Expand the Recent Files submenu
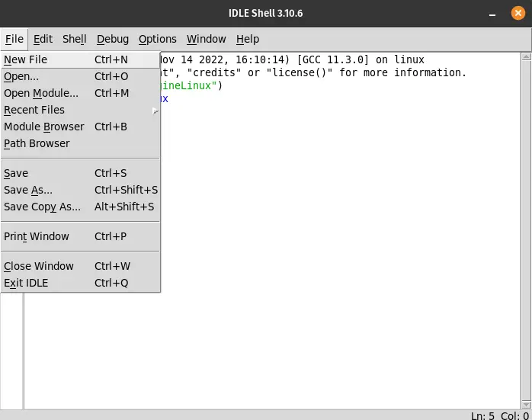Image resolution: width=532 pixels, height=420 pixels. [x=81, y=110]
